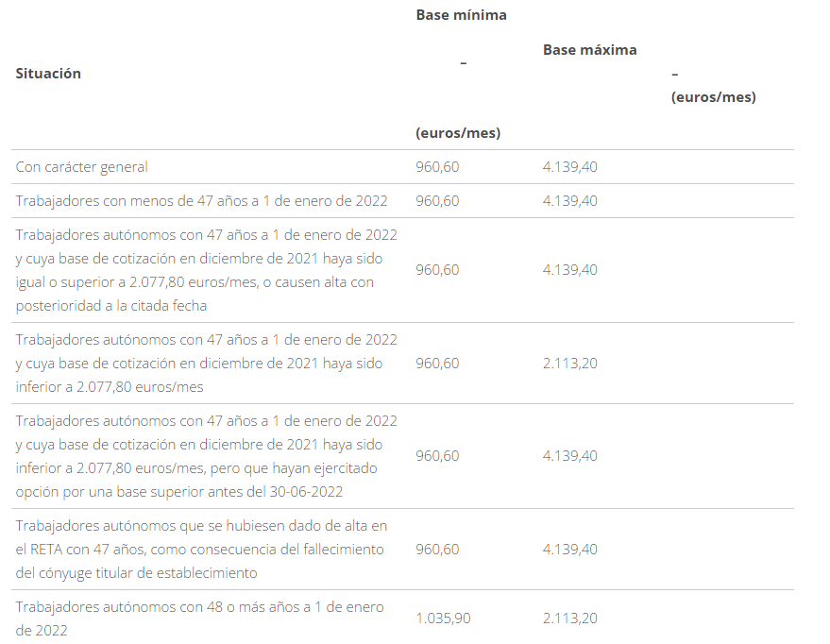Click "(euros/mes)" in the rightmost header column
The width and height of the screenshot is (830, 644).
click(x=713, y=97)
